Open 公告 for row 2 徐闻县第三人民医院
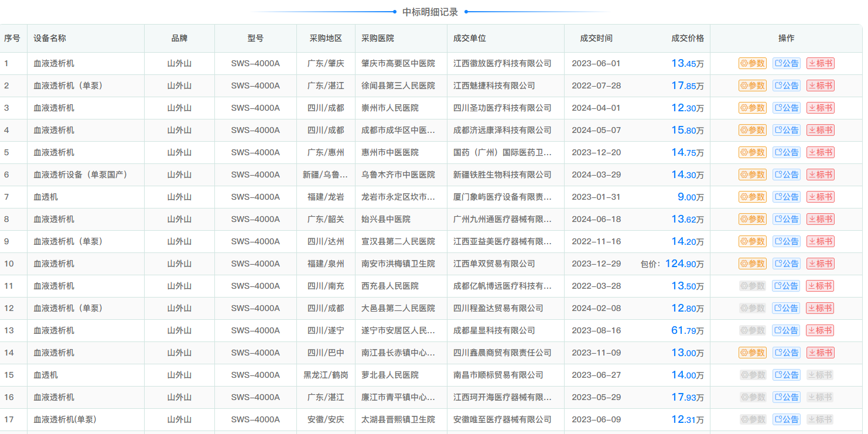The height and width of the screenshot is (434, 868). pos(787,86)
